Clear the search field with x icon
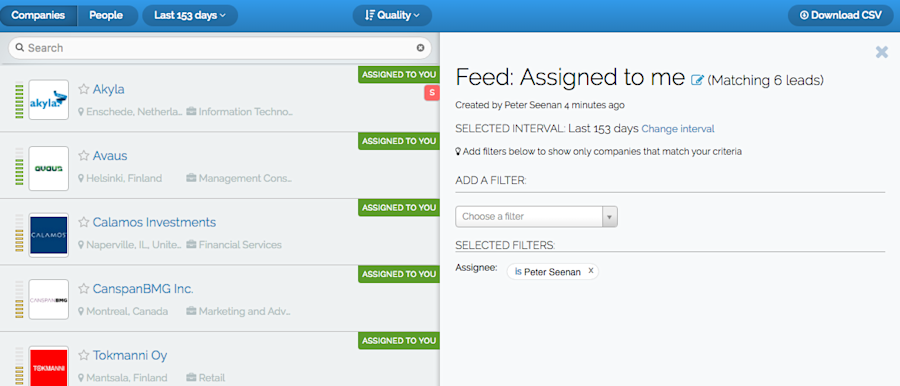The height and width of the screenshot is (386, 900). click(x=420, y=48)
